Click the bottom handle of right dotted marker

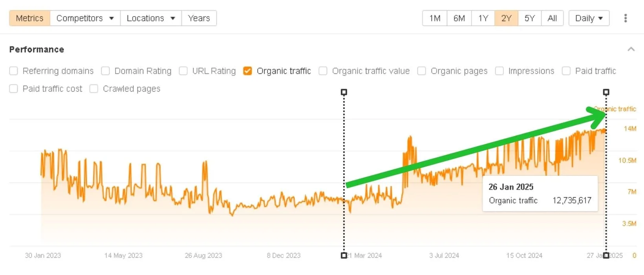click(x=606, y=255)
